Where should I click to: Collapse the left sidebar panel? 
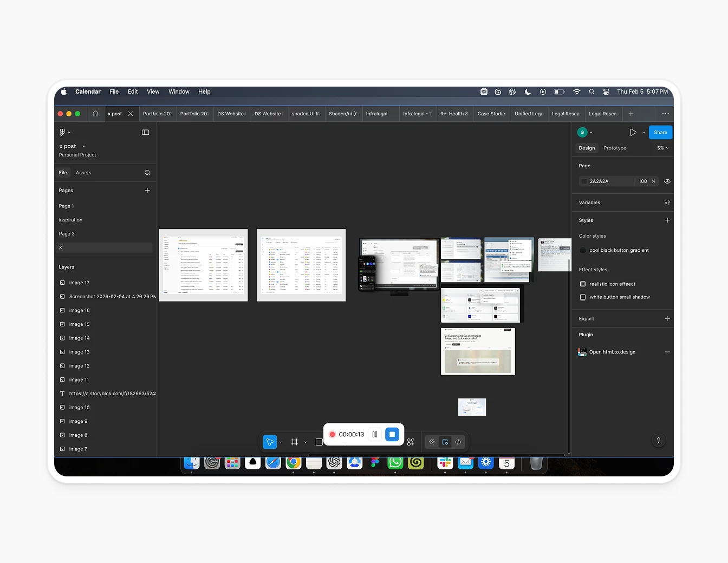[146, 132]
